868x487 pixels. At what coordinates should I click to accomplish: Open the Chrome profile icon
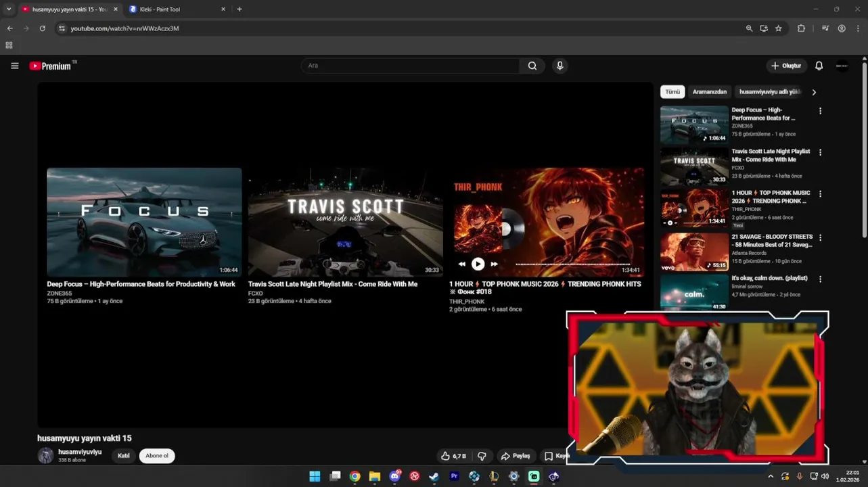pos(842,28)
